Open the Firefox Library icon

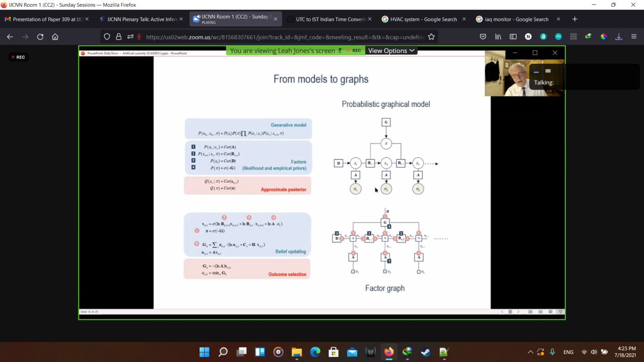(498, 36)
